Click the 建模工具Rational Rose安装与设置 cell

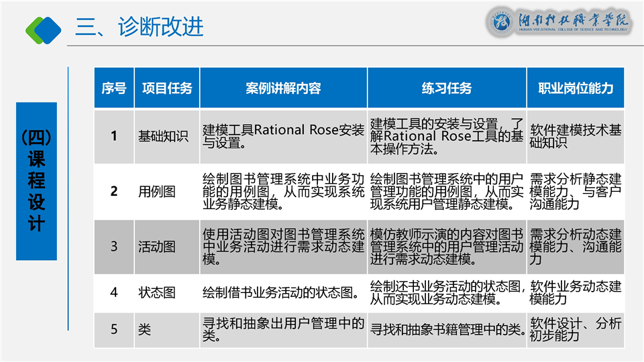coord(283,136)
